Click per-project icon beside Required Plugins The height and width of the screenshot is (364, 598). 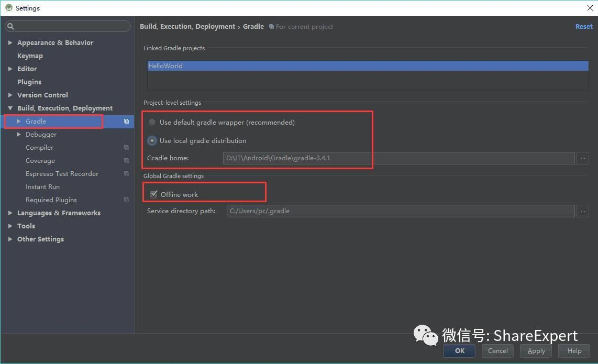[126, 200]
